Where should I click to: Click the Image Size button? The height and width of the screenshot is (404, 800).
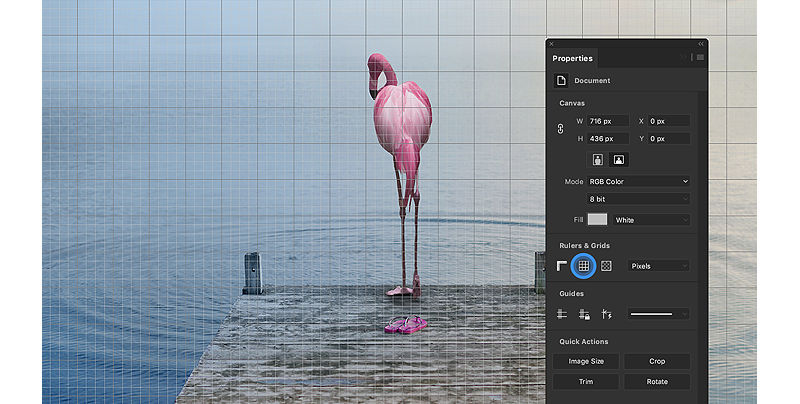pyautogui.click(x=585, y=361)
